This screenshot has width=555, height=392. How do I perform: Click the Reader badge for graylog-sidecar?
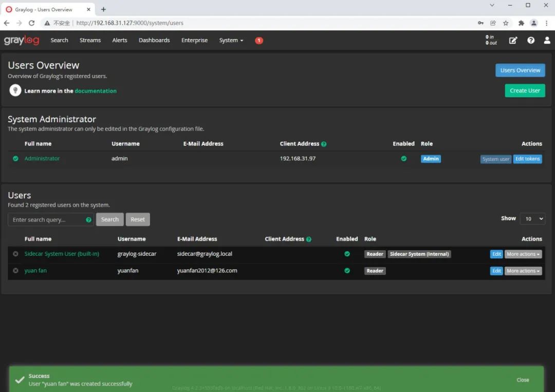point(375,254)
